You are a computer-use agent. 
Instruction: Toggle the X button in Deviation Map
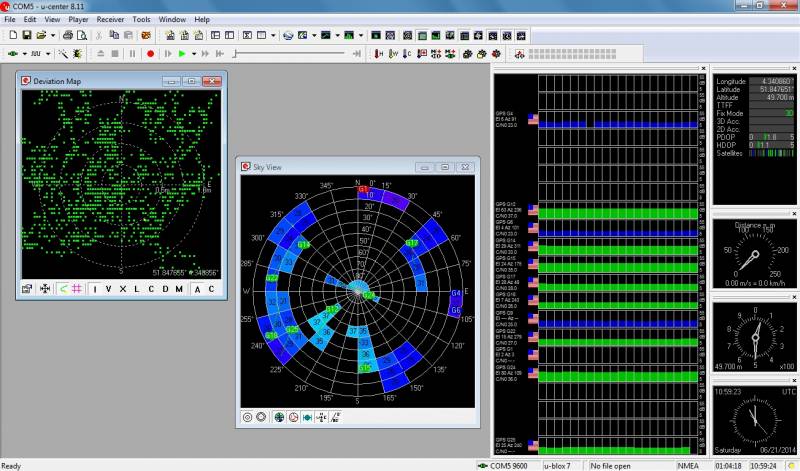click(x=122, y=289)
